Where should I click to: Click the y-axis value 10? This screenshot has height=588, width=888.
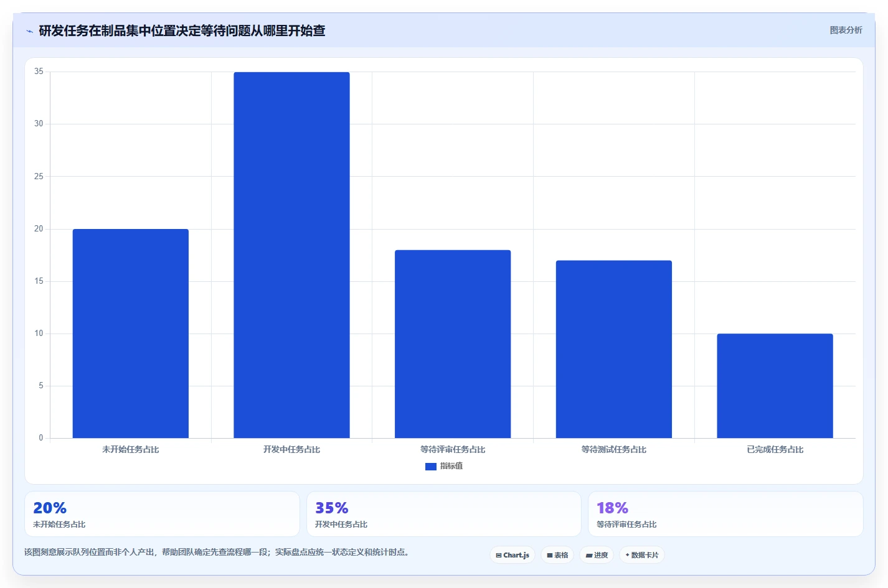(39, 334)
